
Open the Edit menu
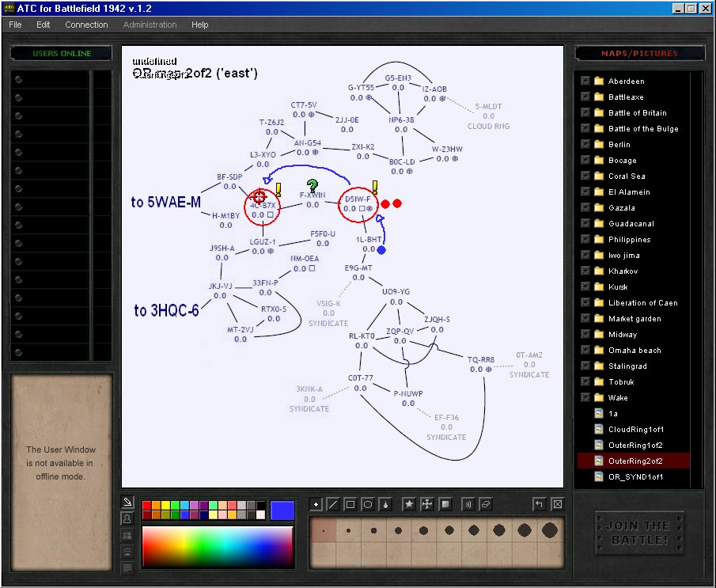(43, 25)
